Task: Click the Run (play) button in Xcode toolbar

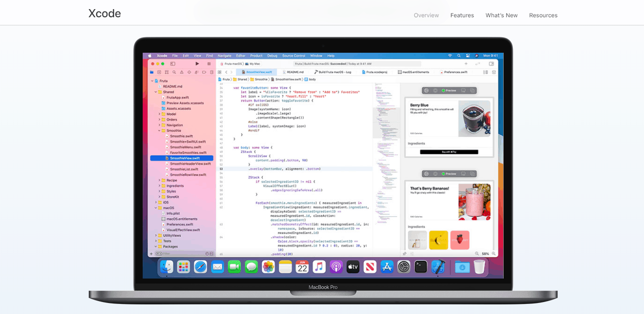Action: pos(197,63)
